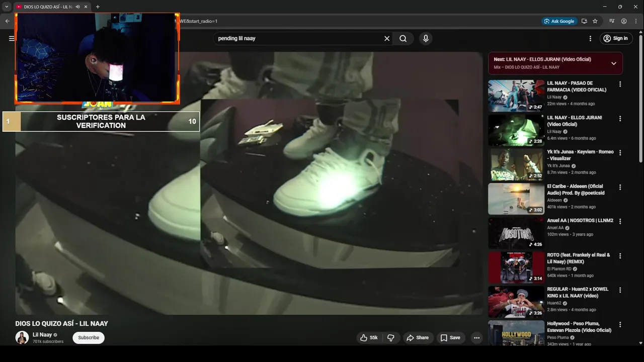Open Chrome three-dot menu
Viewport: 644px width, 362px height.
(636, 21)
